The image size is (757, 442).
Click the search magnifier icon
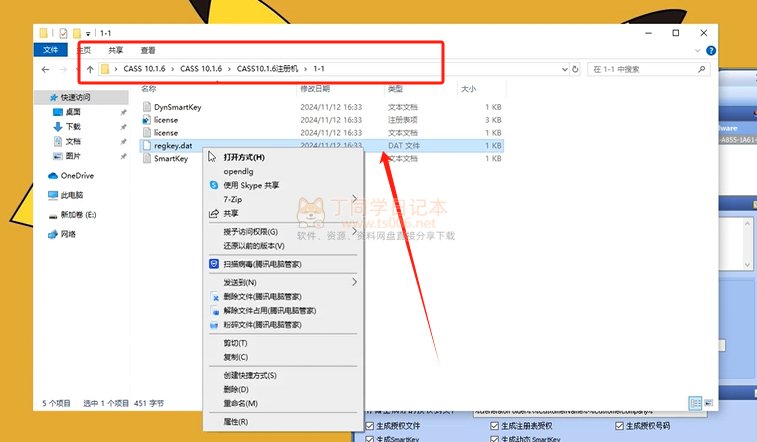tap(701, 69)
